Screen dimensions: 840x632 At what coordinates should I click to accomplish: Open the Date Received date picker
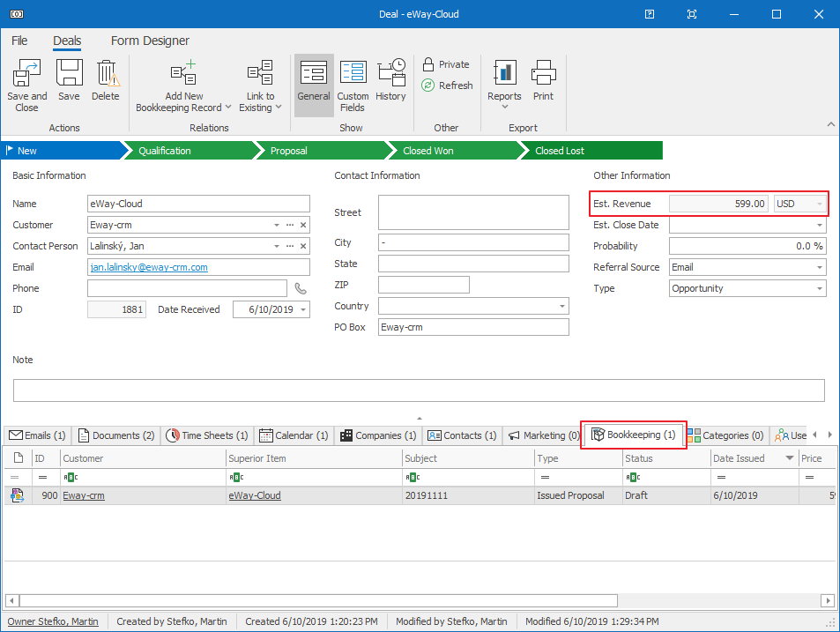tap(303, 309)
